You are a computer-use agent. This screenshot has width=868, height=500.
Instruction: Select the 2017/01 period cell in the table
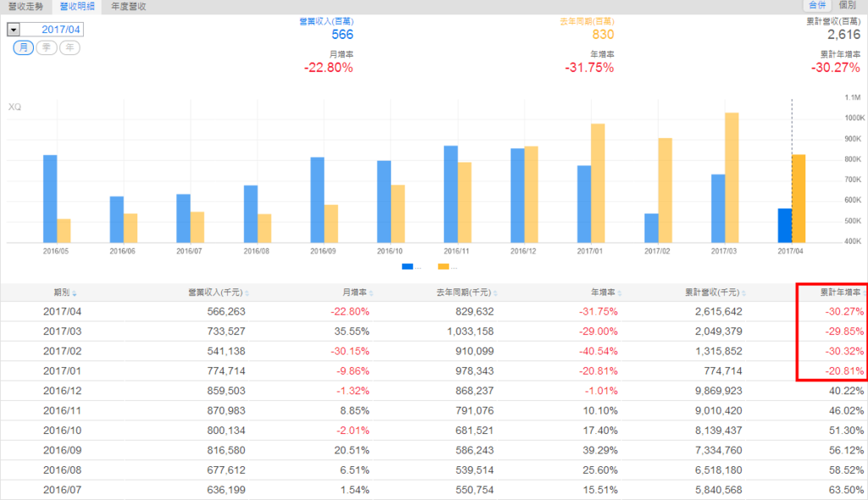pos(62,371)
